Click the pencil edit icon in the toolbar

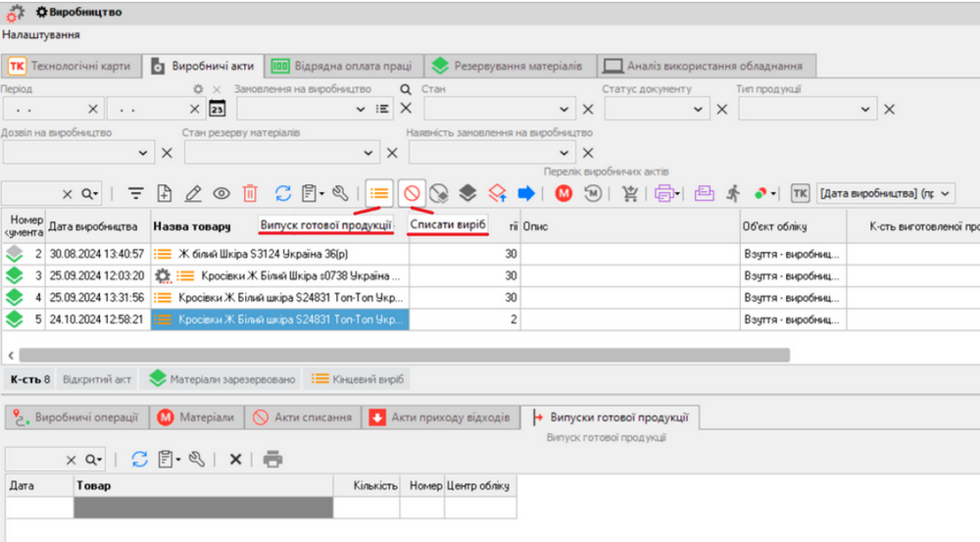click(x=193, y=194)
